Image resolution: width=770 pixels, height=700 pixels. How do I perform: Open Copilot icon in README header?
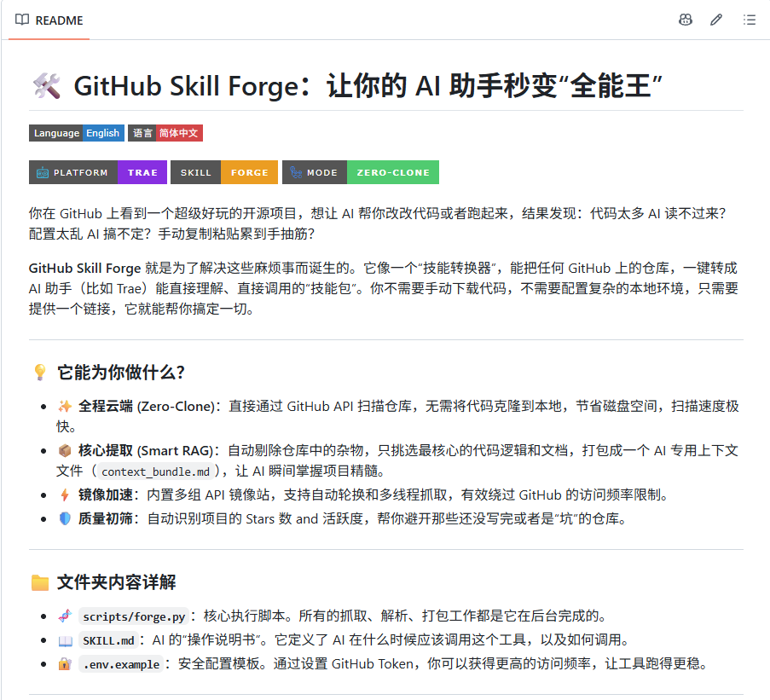click(x=686, y=20)
